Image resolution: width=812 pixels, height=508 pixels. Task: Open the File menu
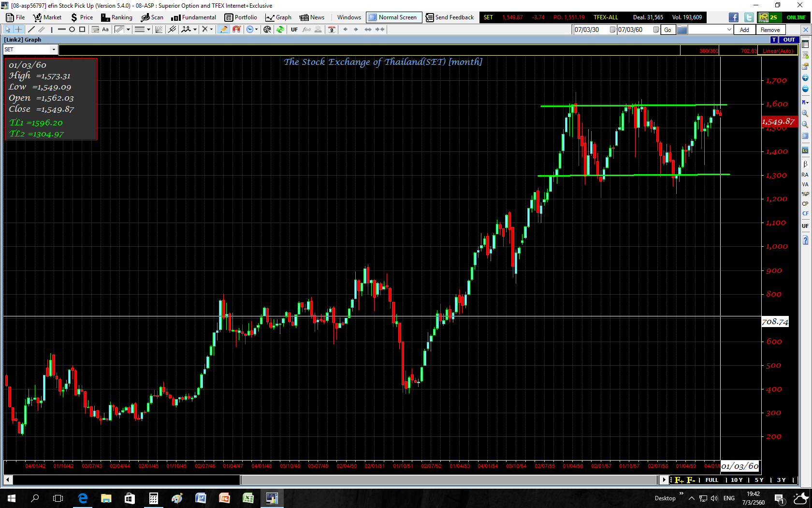(x=15, y=17)
